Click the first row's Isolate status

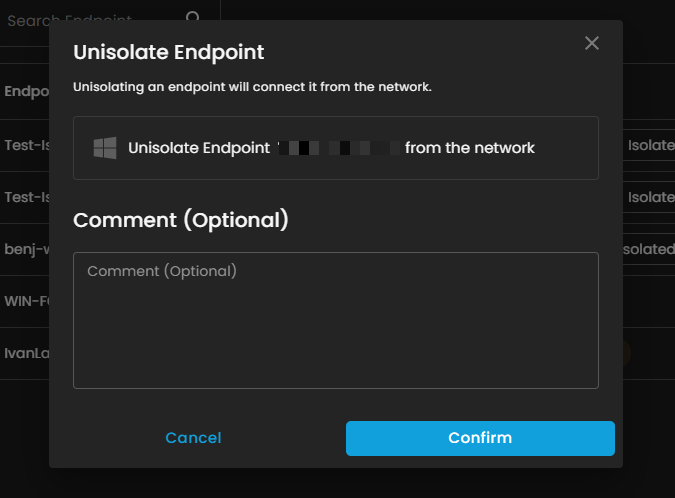click(650, 145)
